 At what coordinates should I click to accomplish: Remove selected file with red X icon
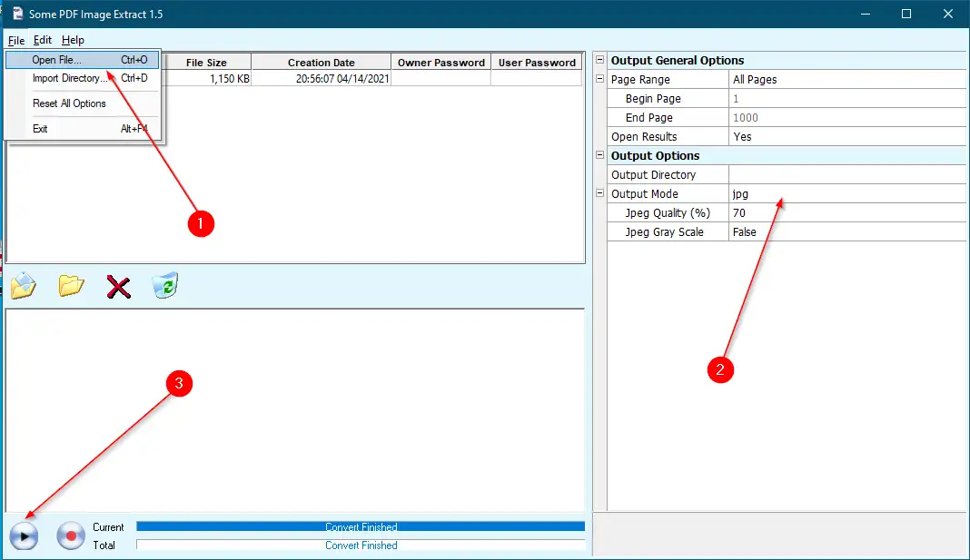[x=118, y=287]
